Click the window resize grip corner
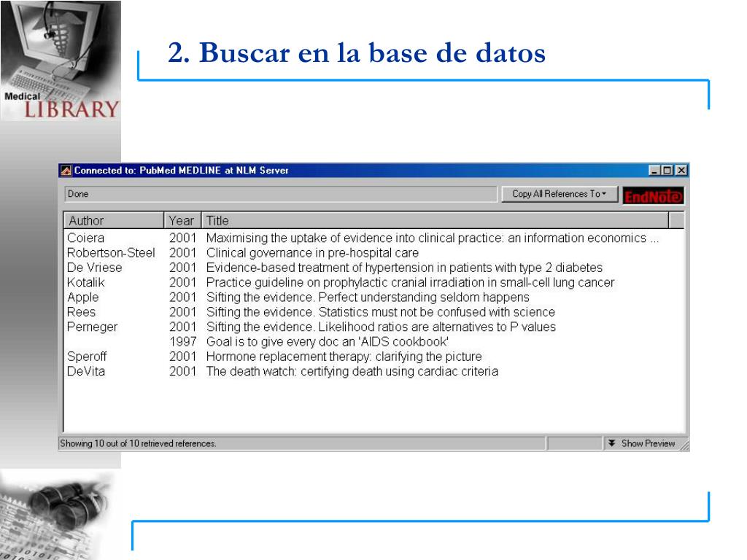747x560 pixels. (x=684, y=445)
